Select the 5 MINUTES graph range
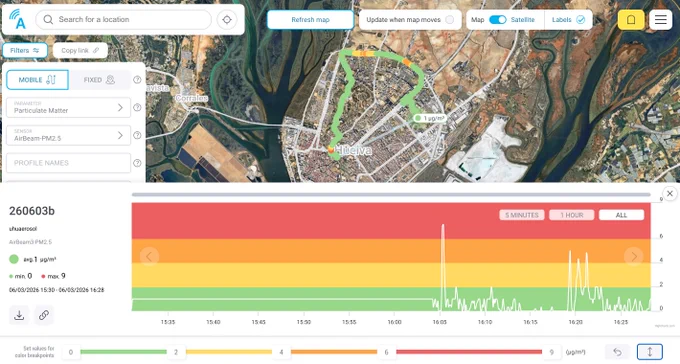The width and height of the screenshot is (680, 364). pyautogui.click(x=522, y=215)
